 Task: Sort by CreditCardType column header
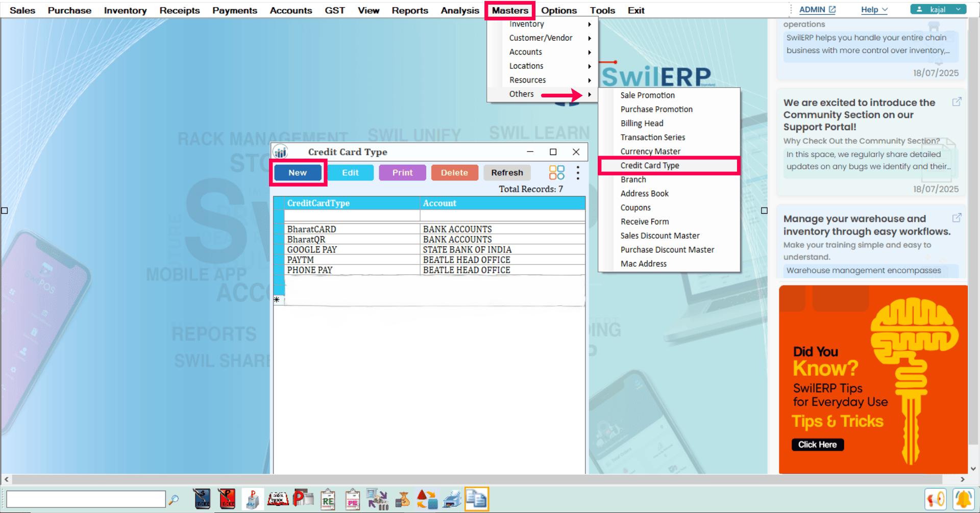[352, 203]
